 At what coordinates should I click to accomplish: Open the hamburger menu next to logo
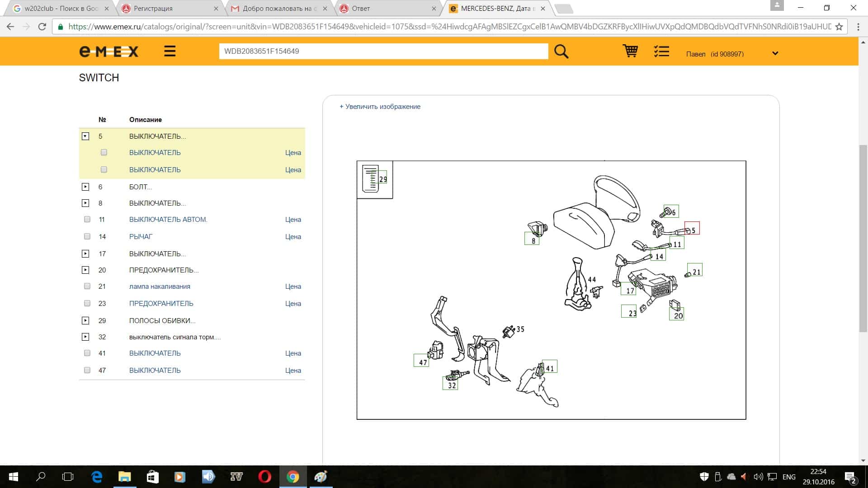(x=170, y=51)
